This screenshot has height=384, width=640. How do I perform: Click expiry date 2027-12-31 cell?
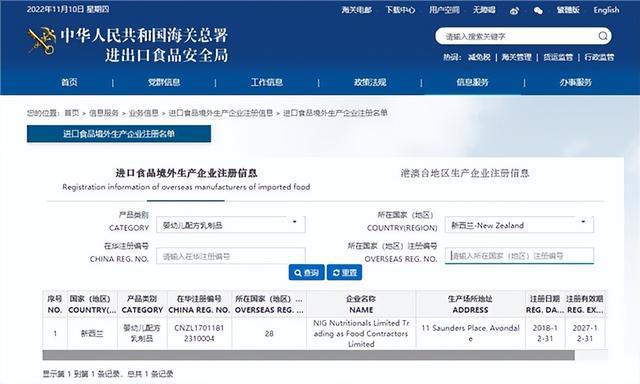[584, 333]
